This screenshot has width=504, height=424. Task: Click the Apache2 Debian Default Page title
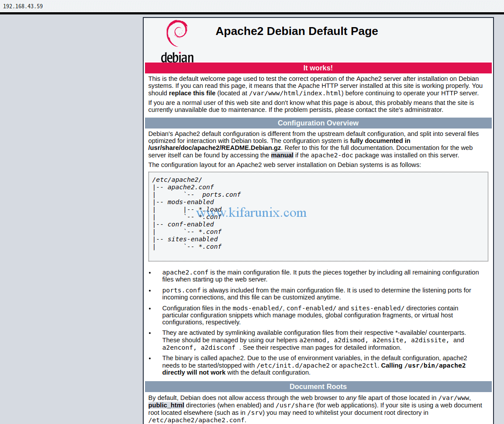(x=297, y=31)
